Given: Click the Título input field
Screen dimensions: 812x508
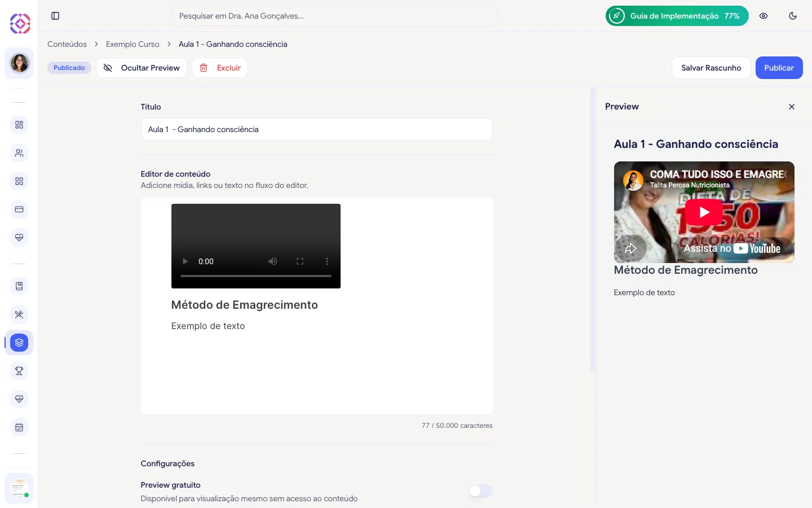Looking at the screenshot, I should (x=316, y=129).
